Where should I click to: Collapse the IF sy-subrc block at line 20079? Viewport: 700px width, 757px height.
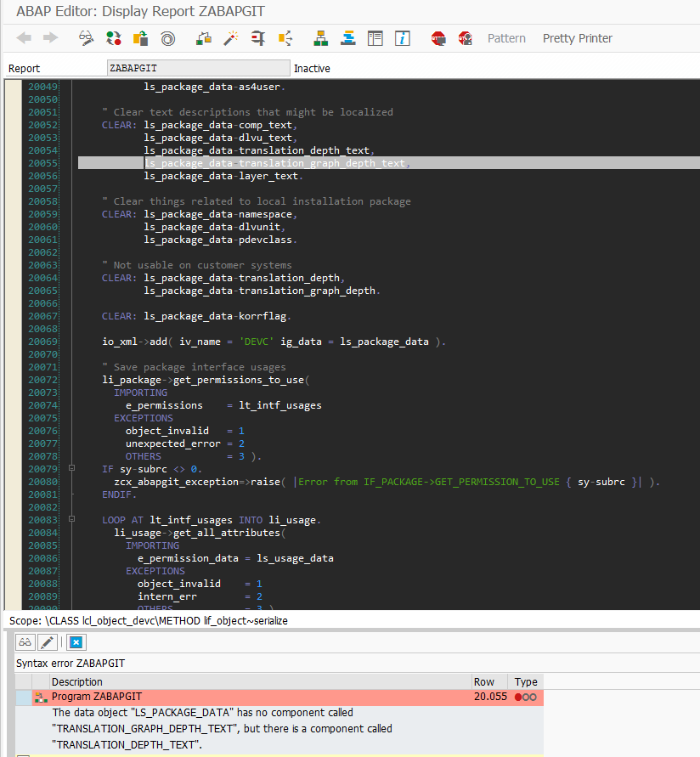pos(72,468)
